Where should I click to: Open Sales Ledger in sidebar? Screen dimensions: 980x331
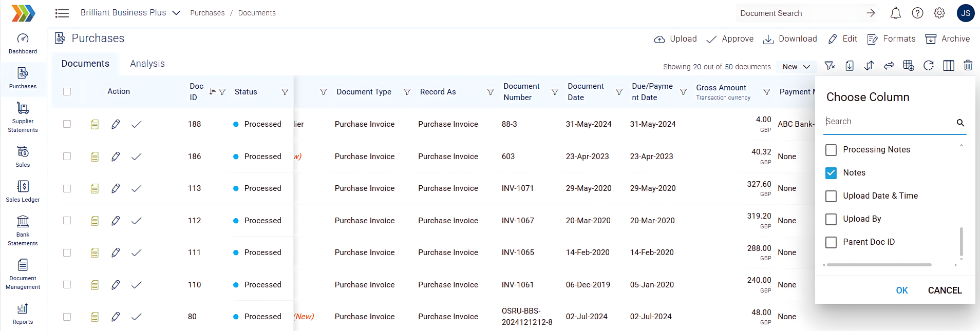[x=23, y=191]
